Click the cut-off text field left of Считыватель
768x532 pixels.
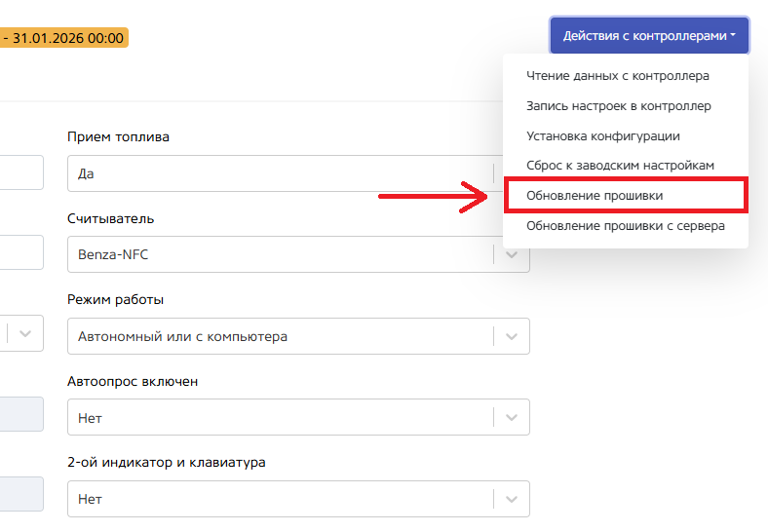click(19, 252)
